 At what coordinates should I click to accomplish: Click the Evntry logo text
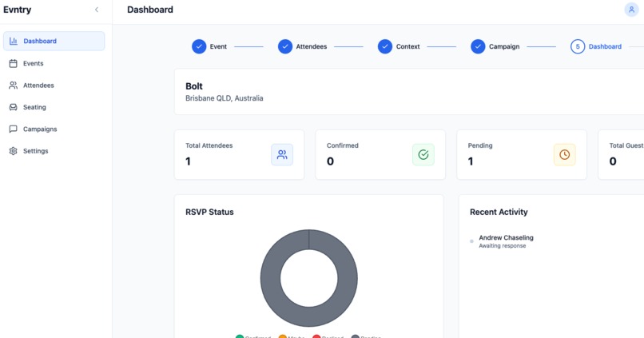(x=18, y=10)
